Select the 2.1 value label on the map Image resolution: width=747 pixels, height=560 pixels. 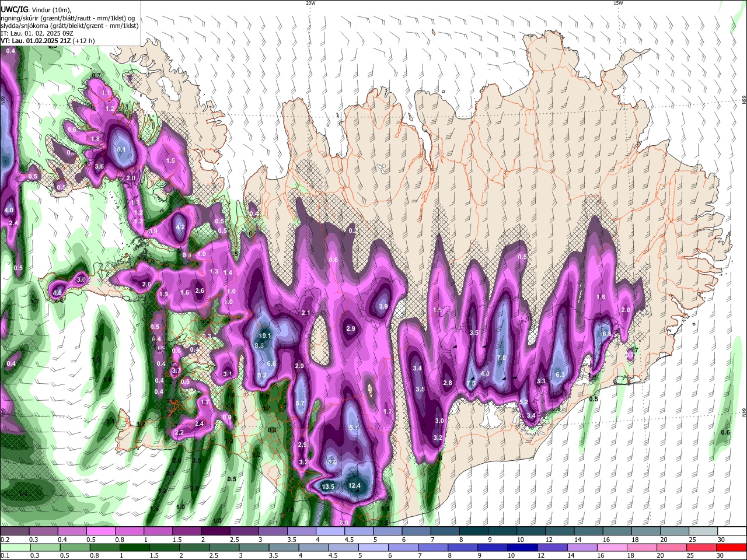coord(306,313)
